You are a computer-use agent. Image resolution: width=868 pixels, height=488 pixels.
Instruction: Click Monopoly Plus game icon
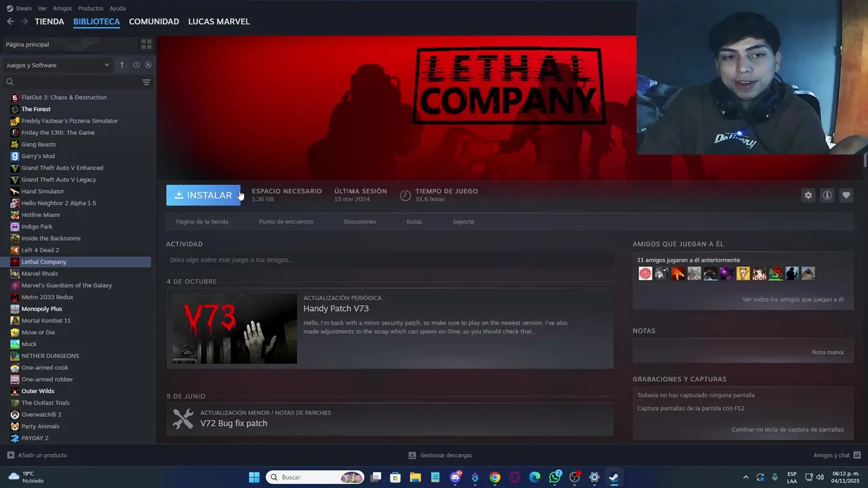[15, 309]
